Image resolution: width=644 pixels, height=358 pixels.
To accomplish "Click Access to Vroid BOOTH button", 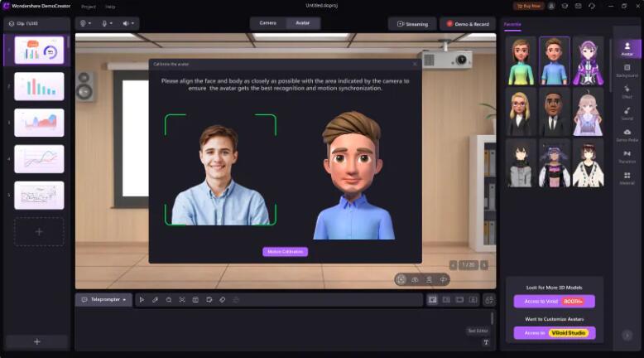I will 554,302.
